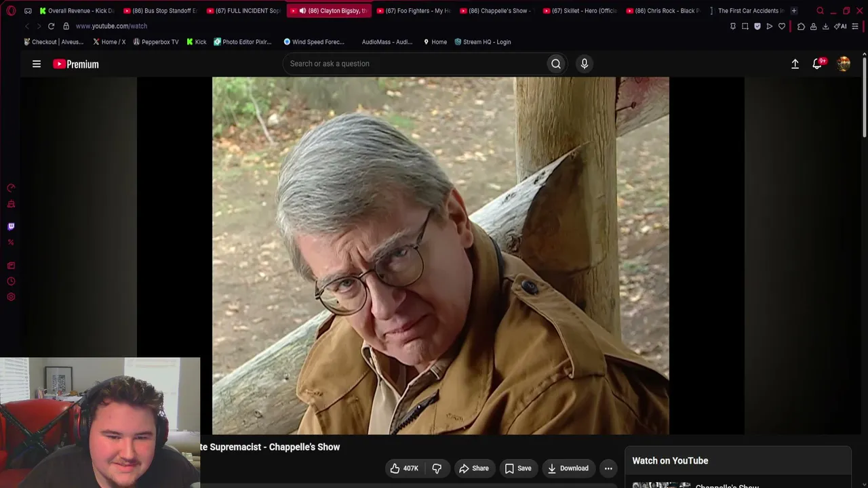The image size is (868, 488).
Task: Open the YouTube create upload icon
Action: point(795,64)
